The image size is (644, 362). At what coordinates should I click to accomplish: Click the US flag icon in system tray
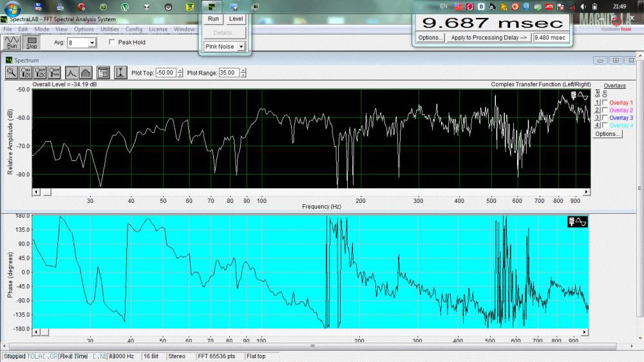459,6
